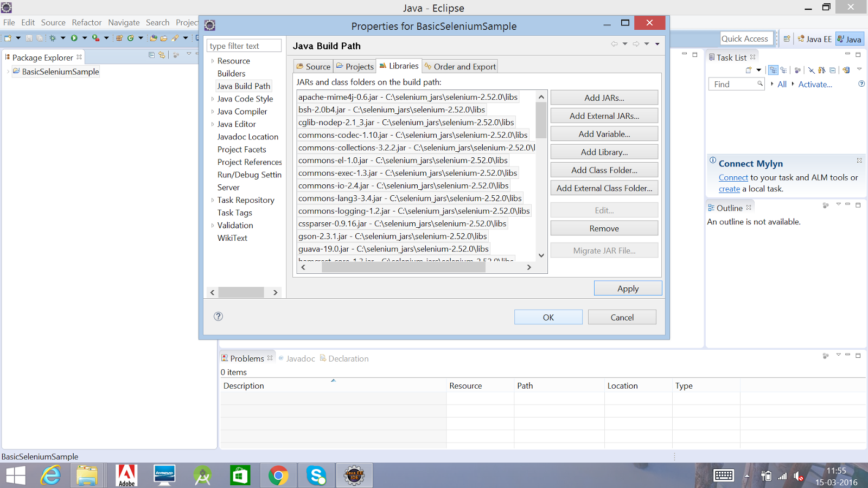Switch to the Javadoc tab
The image size is (868, 488).
pos(297,358)
